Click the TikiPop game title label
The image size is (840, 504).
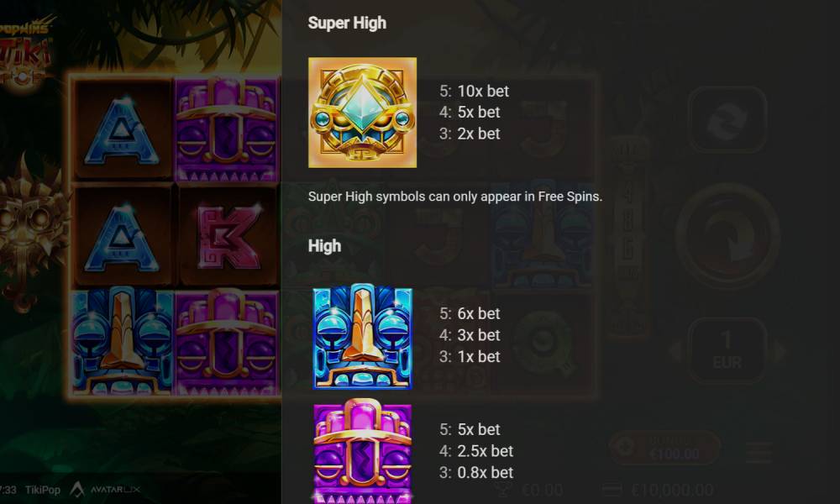click(x=43, y=490)
